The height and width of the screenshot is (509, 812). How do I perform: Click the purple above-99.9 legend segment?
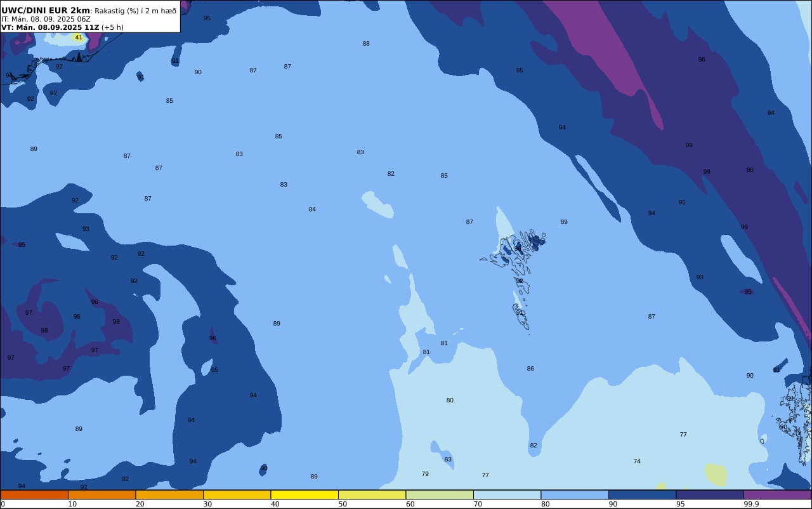point(777,494)
